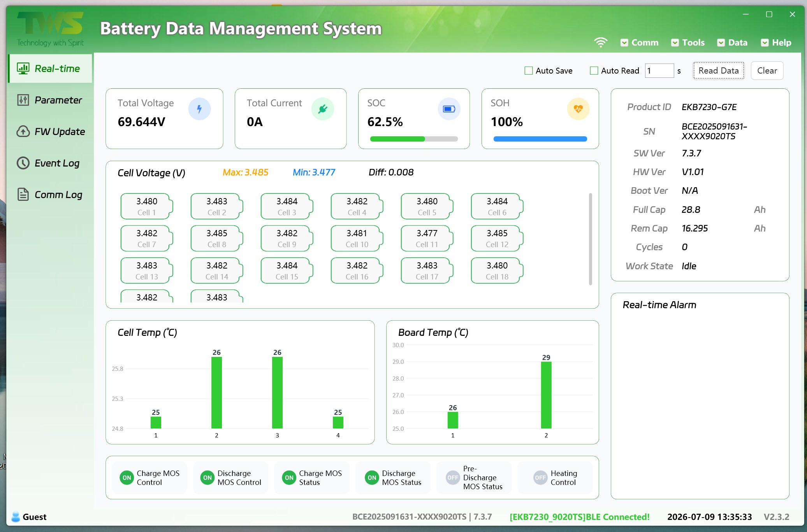This screenshot has width=807, height=532.
Task: Click the Cell 1 voltage box
Action: 147,207
